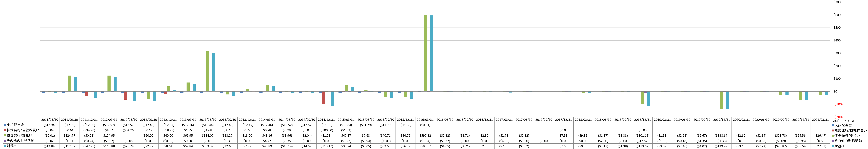868x149 pixels.
Task: Click the $303.32 financing CF cell
Action: coord(208,146)
